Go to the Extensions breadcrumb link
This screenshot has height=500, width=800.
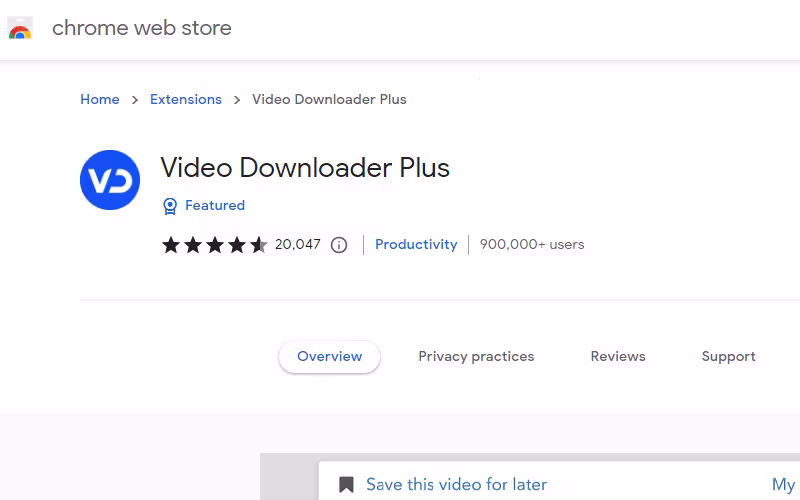pyautogui.click(x=186, y=99)
